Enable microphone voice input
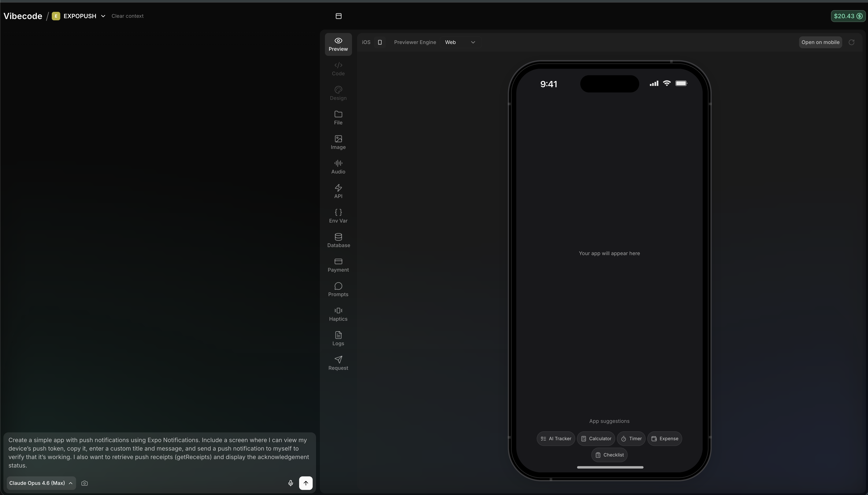Viewport: 868px width, 495px height. point(290,483)
